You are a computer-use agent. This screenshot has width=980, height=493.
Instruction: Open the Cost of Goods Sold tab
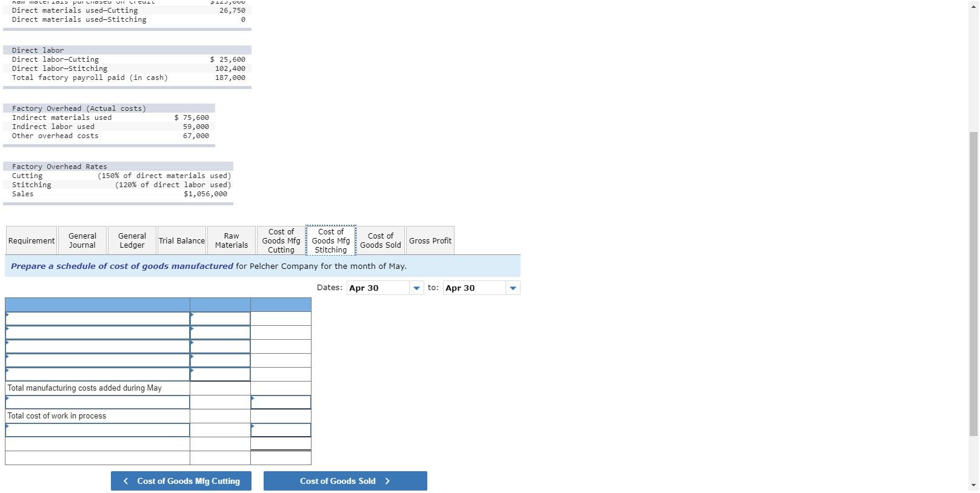pyautogui.click(x=381, y=240)
